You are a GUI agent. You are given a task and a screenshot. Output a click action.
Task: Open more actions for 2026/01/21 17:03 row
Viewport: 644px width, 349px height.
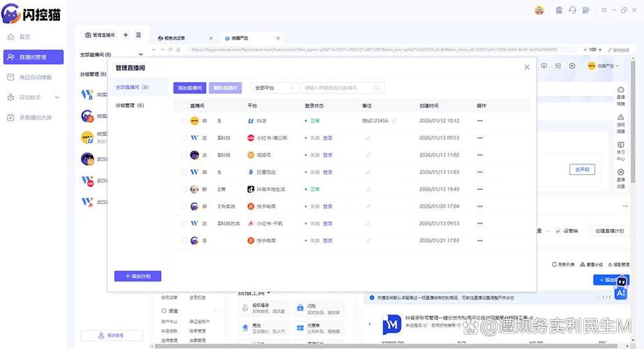coord(480,241)
